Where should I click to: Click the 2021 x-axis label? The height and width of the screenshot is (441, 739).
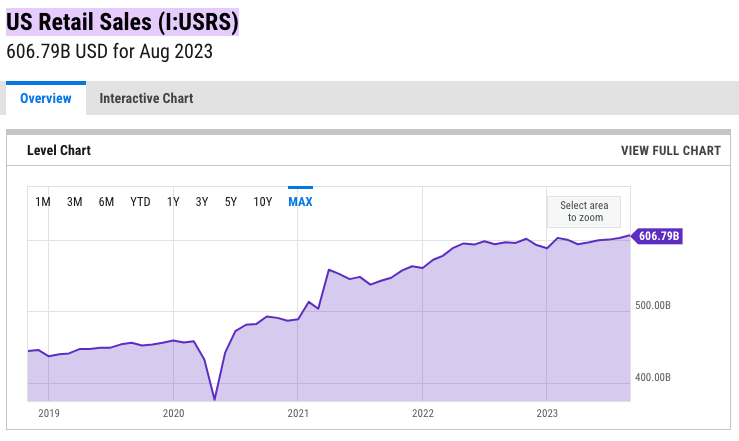click(298, 412)
